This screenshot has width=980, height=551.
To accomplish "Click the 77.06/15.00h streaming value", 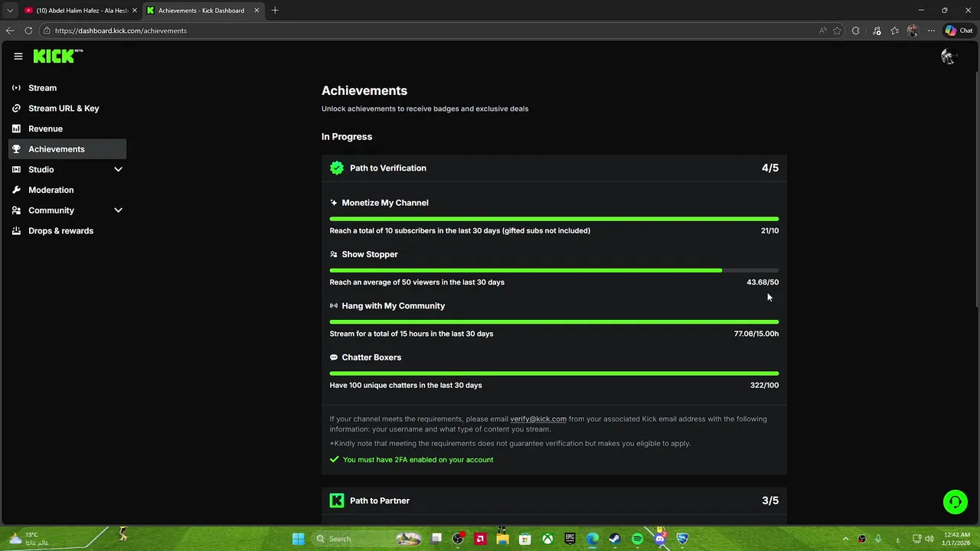I will [x=756, y=334].
